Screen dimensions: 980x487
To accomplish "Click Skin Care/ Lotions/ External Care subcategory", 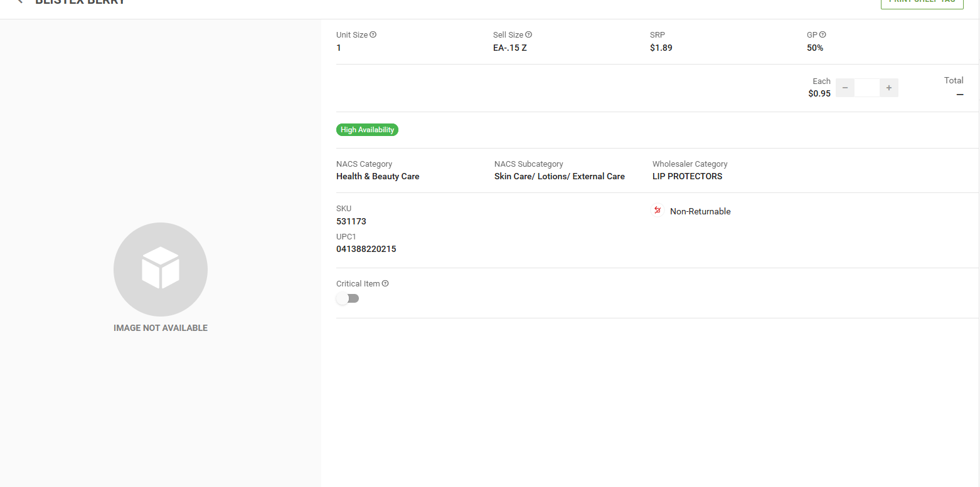I will [559, 176].
